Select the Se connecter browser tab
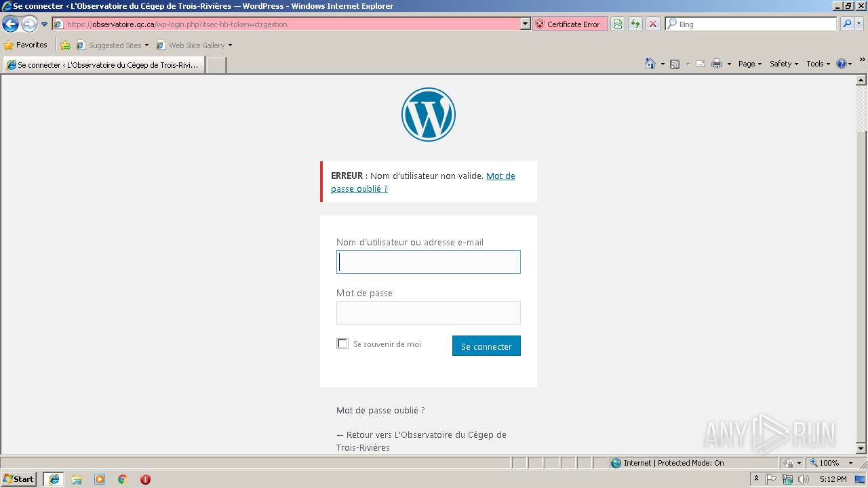This screenshot has width=868, height=488. (104, 65)
